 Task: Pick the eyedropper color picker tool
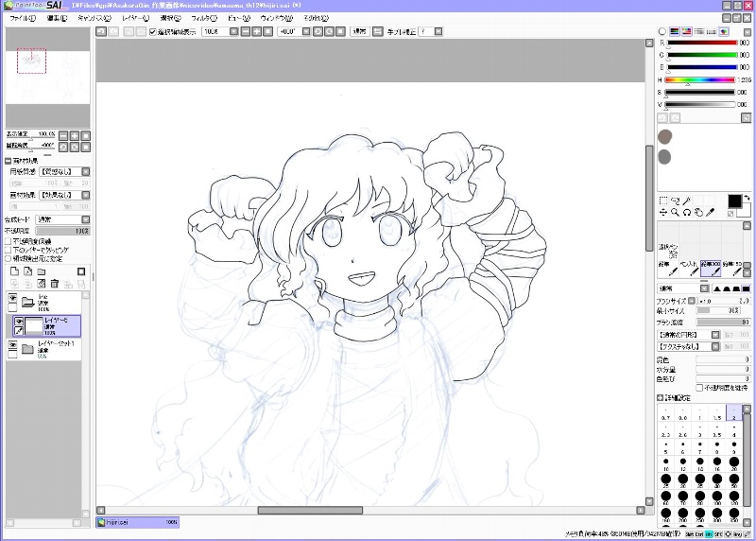click(x=710, y=212)
